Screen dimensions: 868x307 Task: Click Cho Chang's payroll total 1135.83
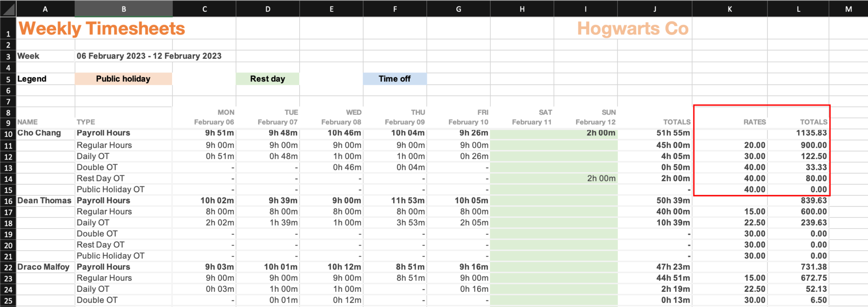pyautogui.click(x=811, y=133)
